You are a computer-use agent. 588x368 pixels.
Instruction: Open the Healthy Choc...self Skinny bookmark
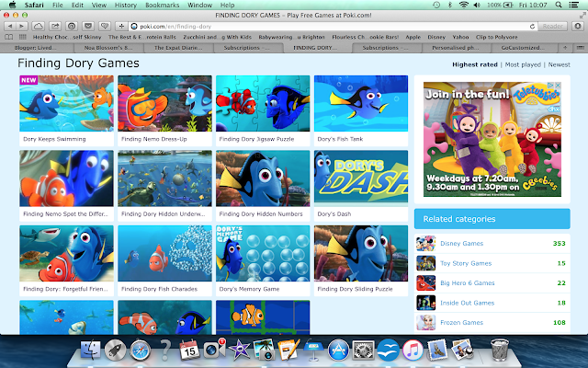pos(67,37)
